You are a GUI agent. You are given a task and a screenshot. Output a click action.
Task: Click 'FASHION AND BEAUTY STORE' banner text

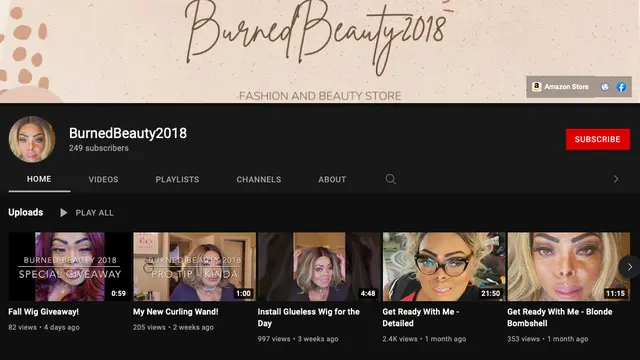pyautogui.click(x=320, y=96)
